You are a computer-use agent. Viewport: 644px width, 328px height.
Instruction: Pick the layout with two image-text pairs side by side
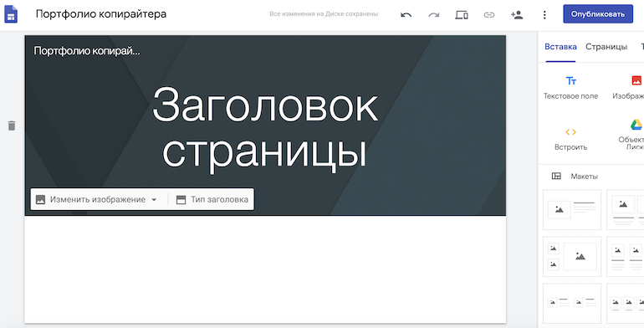point(572,304)
